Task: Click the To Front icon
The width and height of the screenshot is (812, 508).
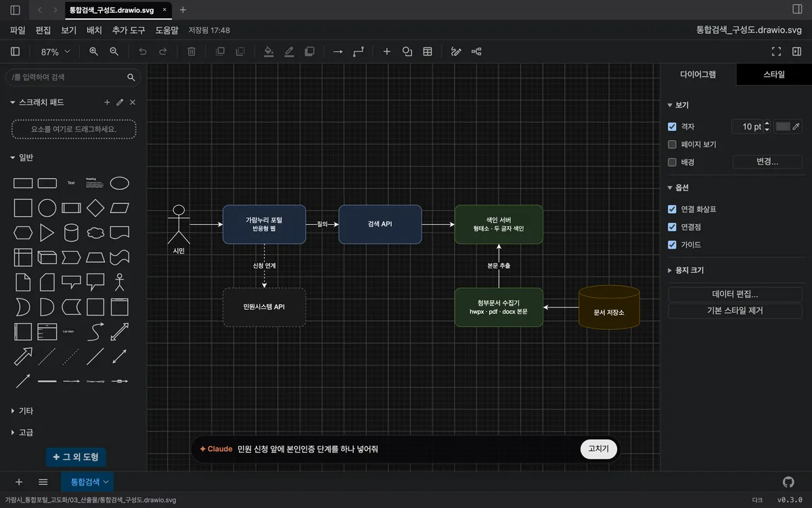Action: [220, 51]
